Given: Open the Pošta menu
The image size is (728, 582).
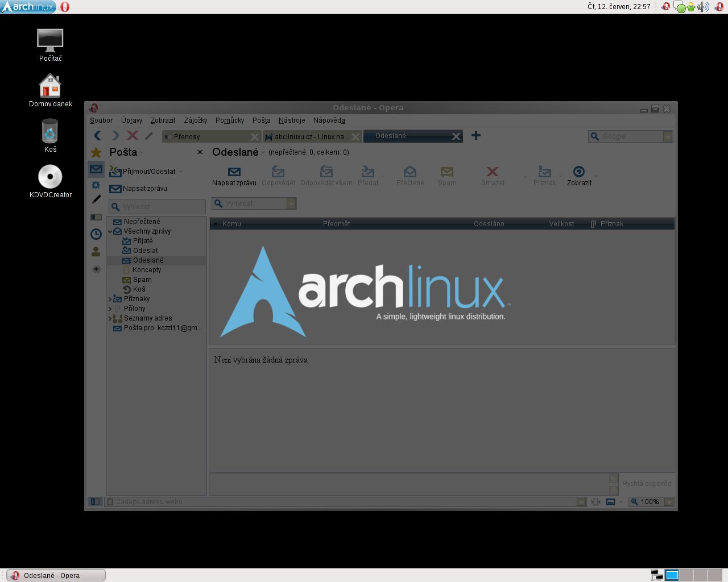Looking at the screenshot, I should click(262, 120).
